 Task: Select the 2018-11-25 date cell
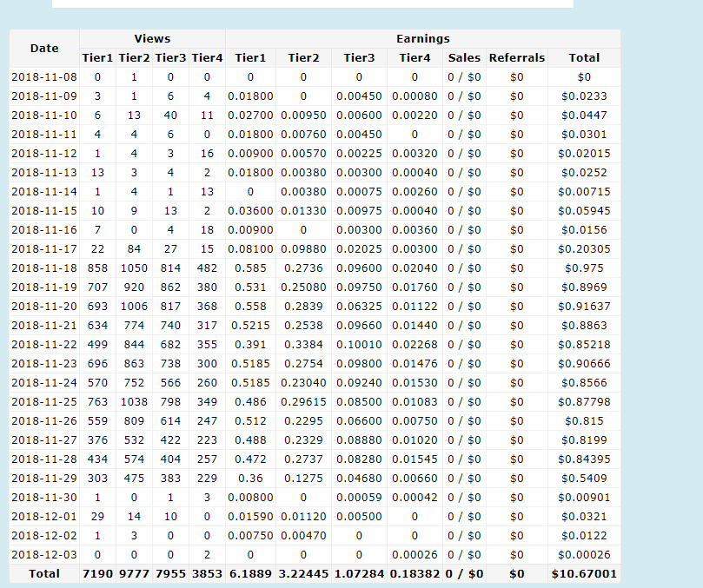[44, 402]
